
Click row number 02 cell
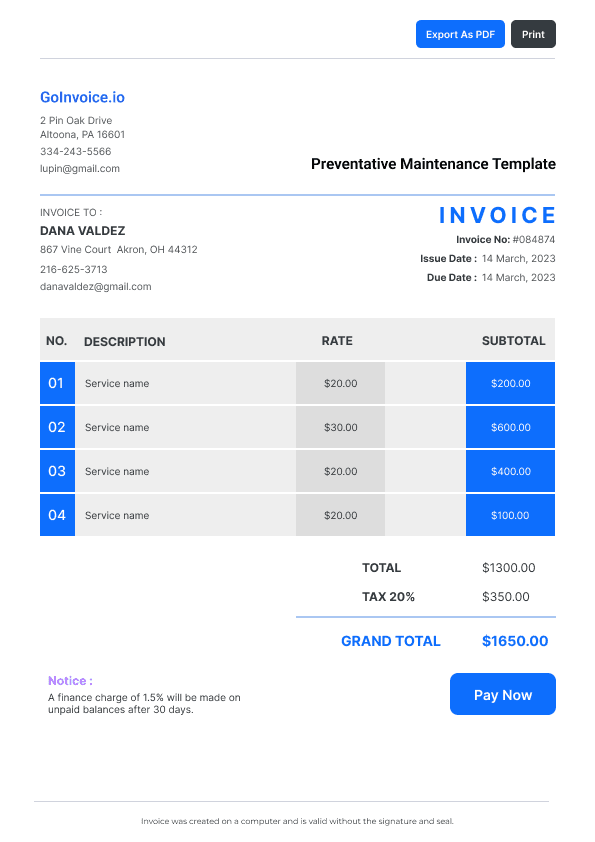(57, 427)
